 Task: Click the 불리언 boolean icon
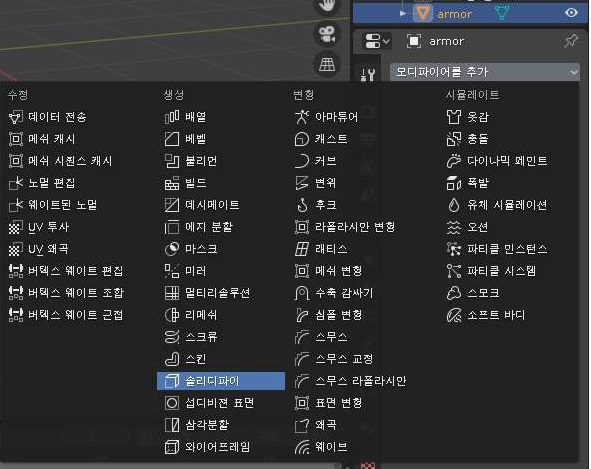(x=172, y=161)
